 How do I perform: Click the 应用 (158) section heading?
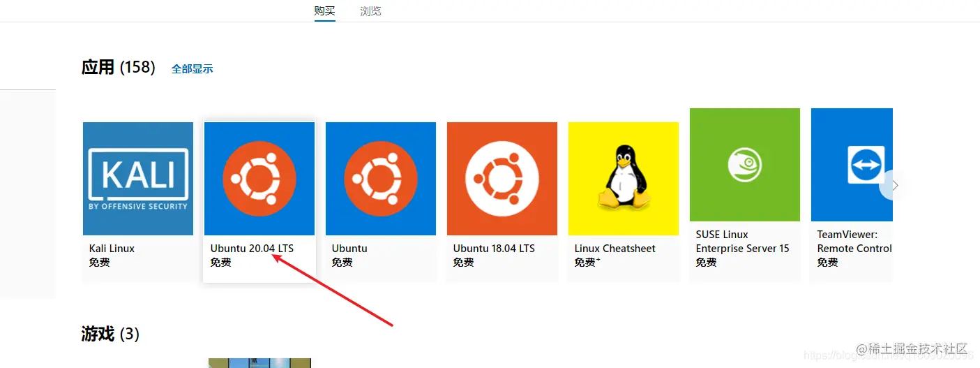[x=119, y=67]
